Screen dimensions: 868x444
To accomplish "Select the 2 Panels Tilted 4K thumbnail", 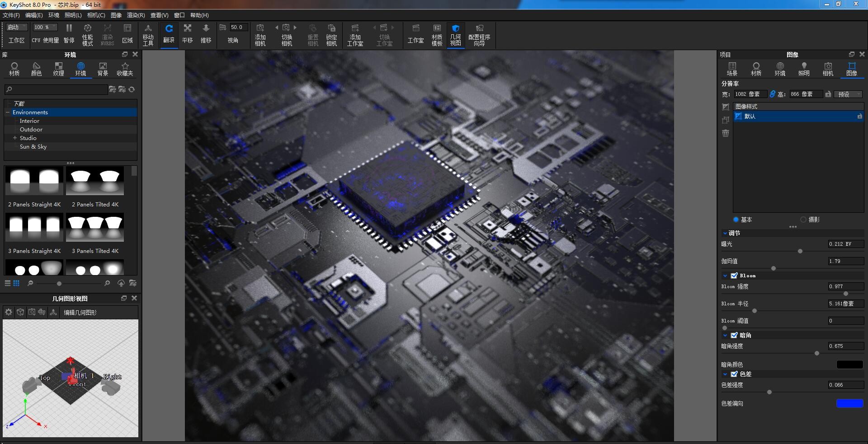I will (x=95, y=181).
